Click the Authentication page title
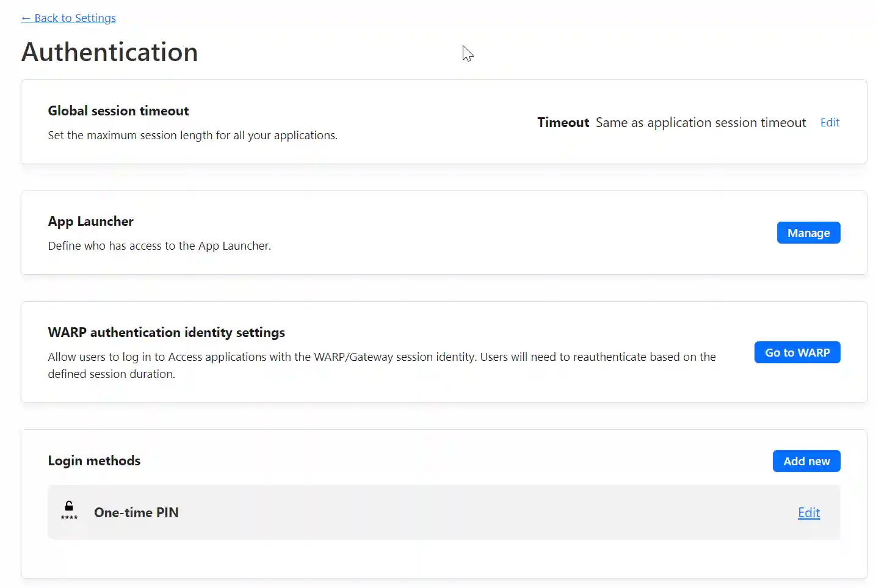Screen dimensions: 876x588 [x=109, y=53]
